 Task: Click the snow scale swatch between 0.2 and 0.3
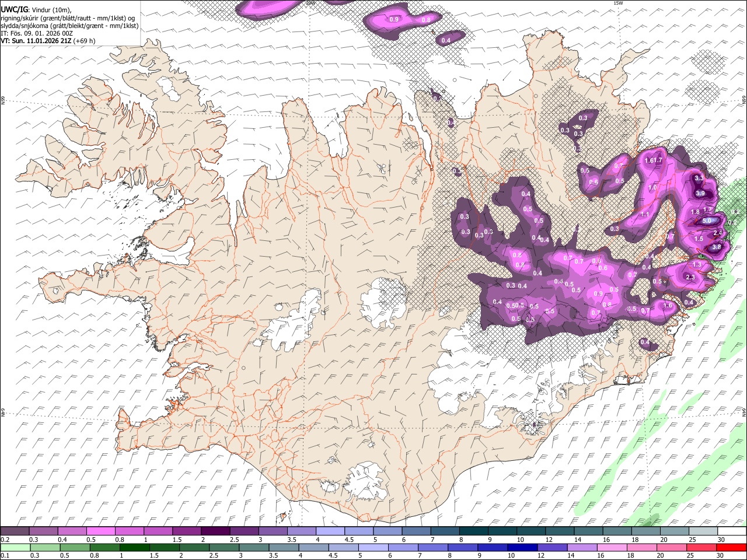pos(16,531)
